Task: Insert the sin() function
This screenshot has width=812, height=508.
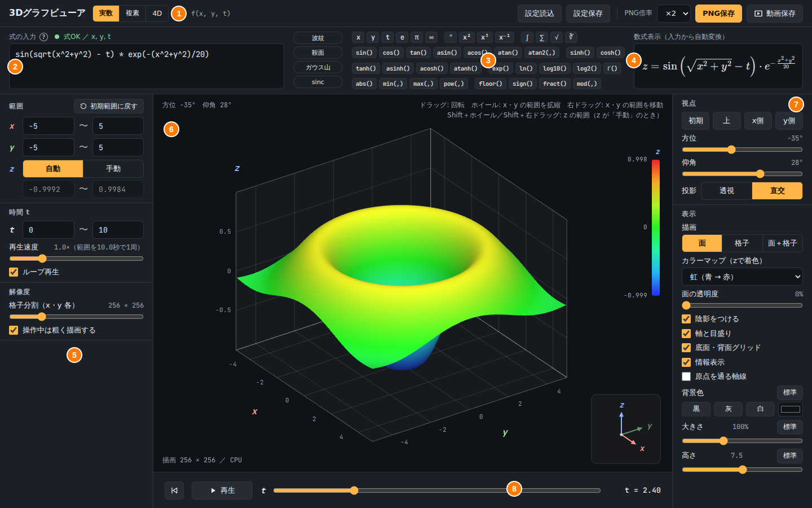Action: [x=364, y=52]
